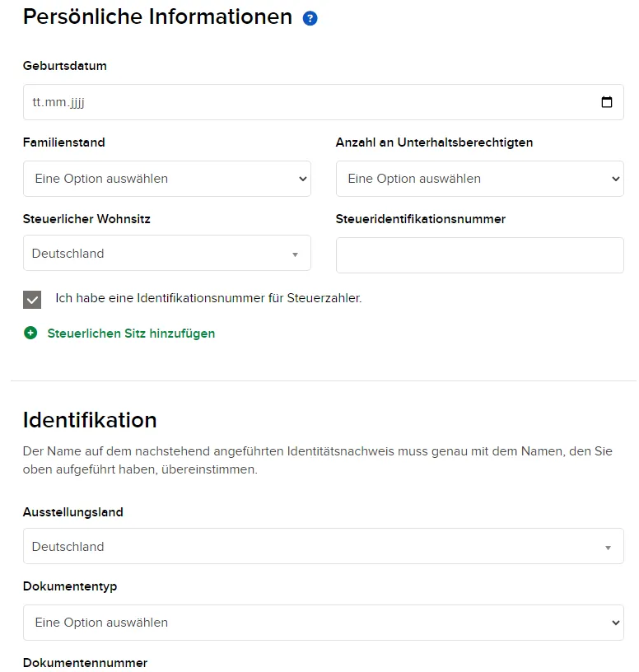Click the plus icon beside Steuerlichen Sitz hinzufügen
The width and height of the screenshot is (639, 672).
pos(30,334)
